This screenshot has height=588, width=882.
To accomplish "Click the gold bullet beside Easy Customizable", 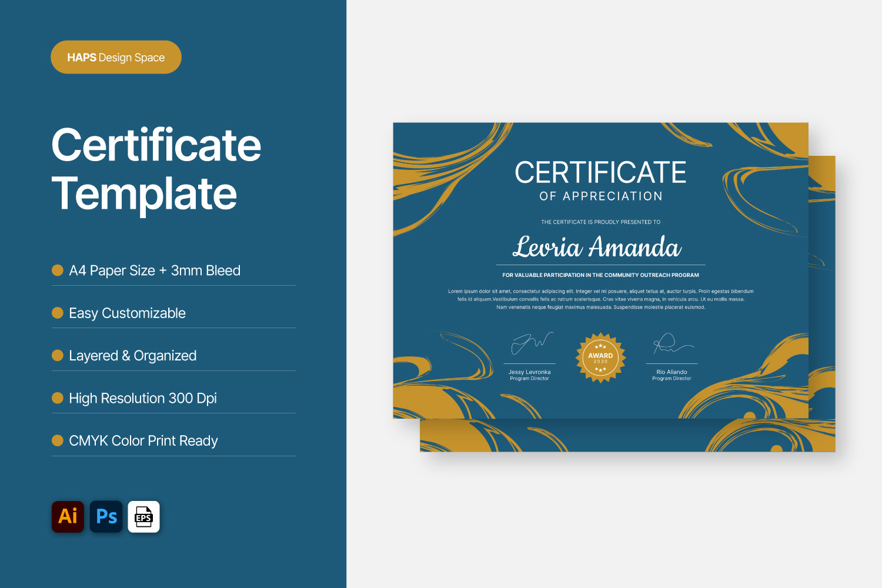I will [x=58, y=313].
